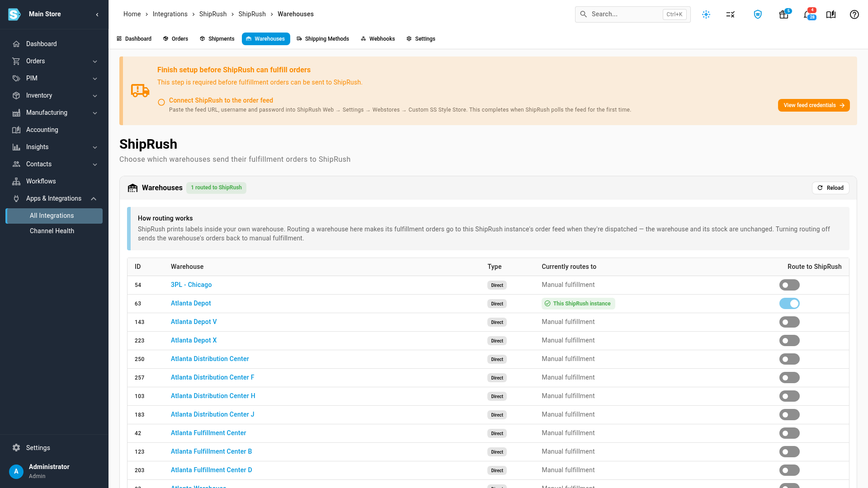
Task: Open the documentation book icon
Action: [x=831, y=14]
